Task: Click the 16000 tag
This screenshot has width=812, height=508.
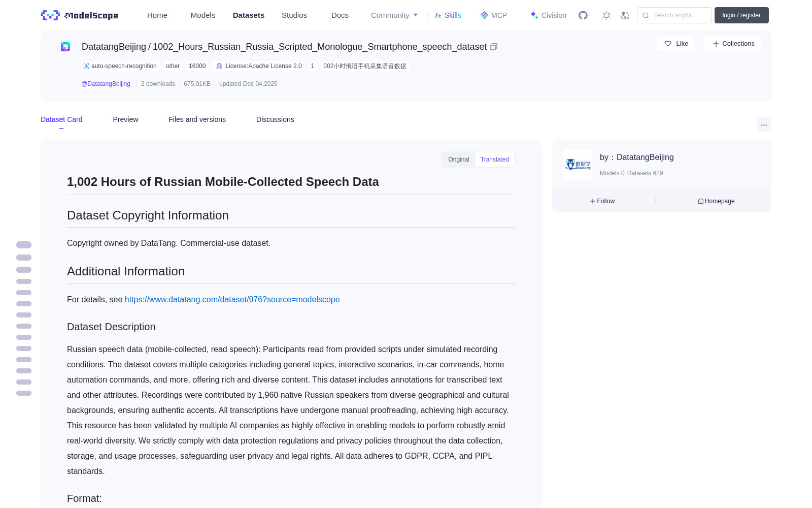Action: pos(197,66)
